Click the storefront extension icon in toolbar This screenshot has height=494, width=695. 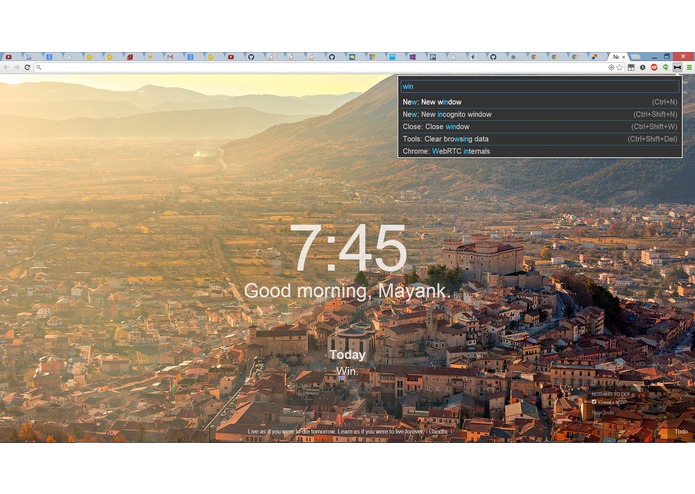point(631,67)
